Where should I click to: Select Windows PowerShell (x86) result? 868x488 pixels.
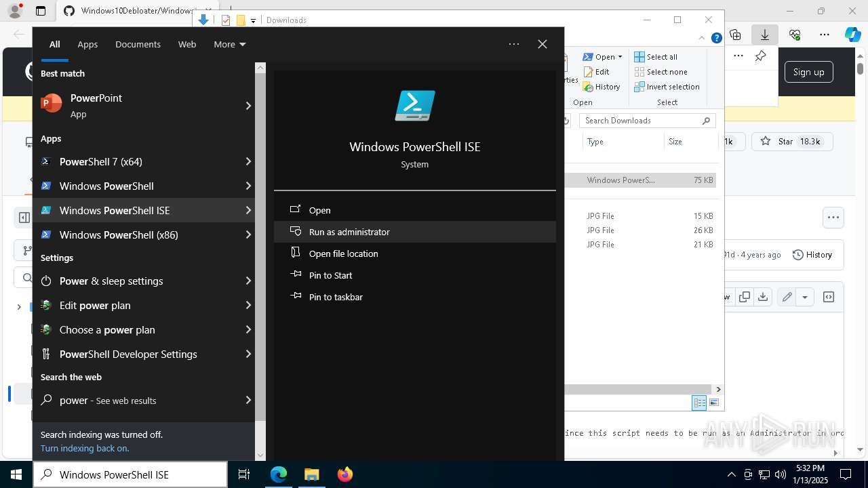[144, 235]
